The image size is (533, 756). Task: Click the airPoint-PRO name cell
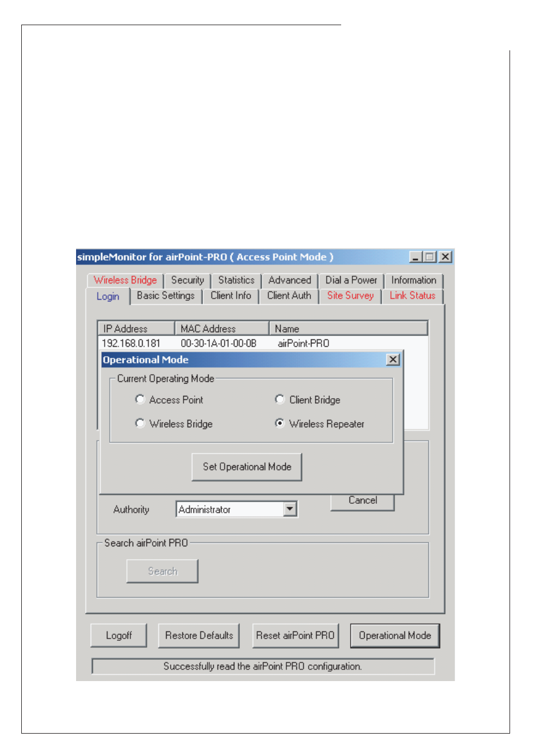303,343
